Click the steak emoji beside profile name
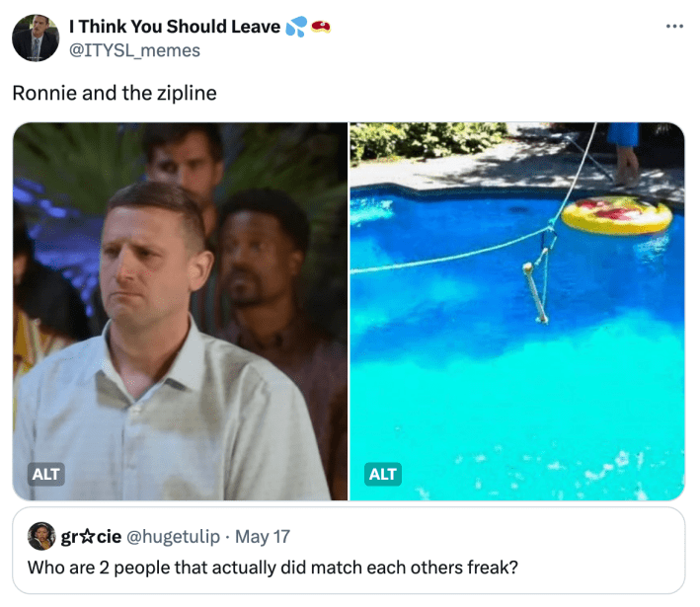 321,27
